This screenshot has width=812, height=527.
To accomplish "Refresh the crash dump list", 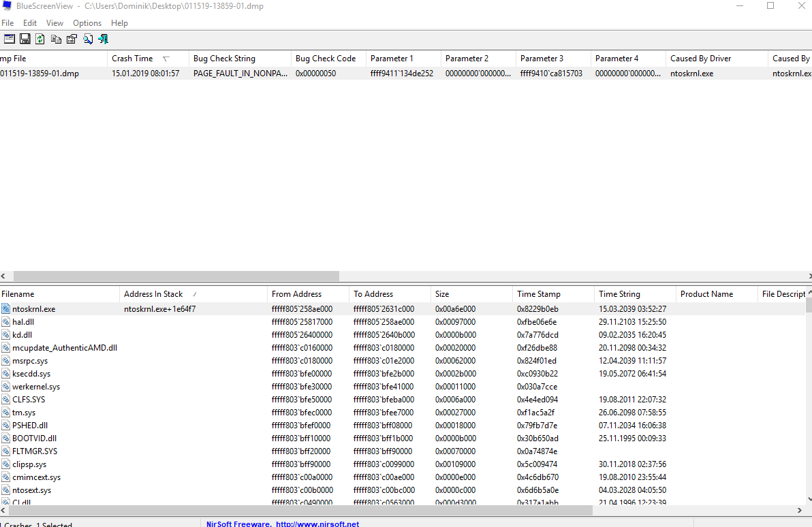I will (40, 39).
